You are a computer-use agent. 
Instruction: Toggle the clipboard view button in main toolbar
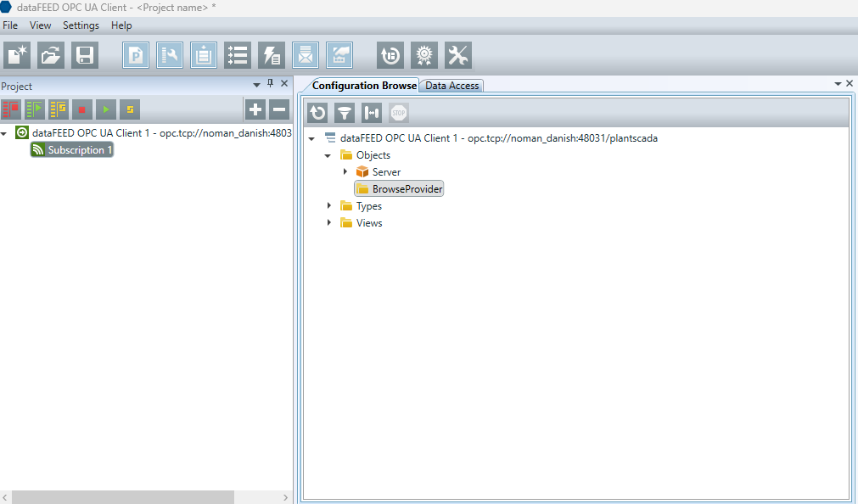point(204,56)
